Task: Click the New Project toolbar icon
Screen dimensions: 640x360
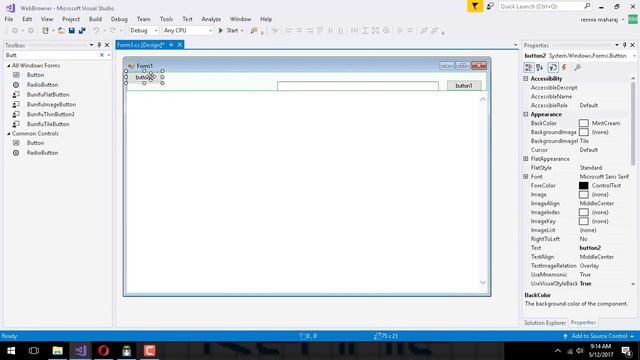Action: 45,31
